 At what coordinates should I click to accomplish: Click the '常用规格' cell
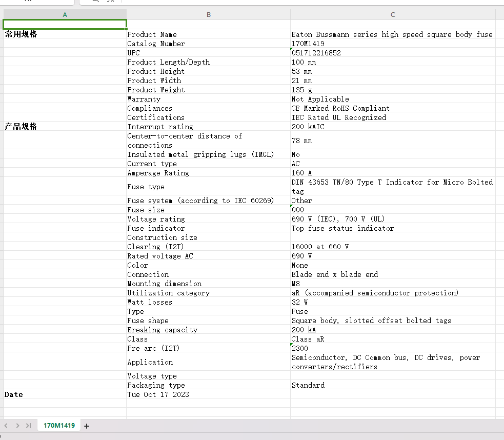pos(65,34)
